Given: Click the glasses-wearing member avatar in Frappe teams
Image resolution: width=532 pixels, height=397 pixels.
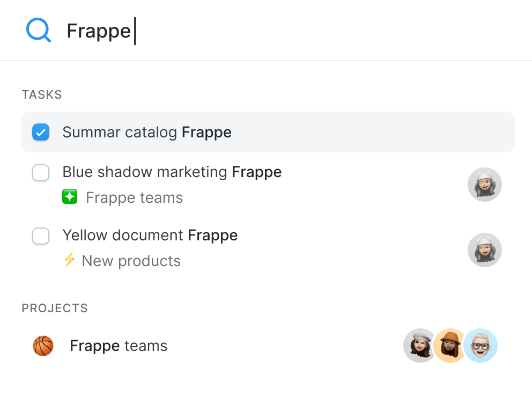Looking at the screenshot, I should click(481, 345).
